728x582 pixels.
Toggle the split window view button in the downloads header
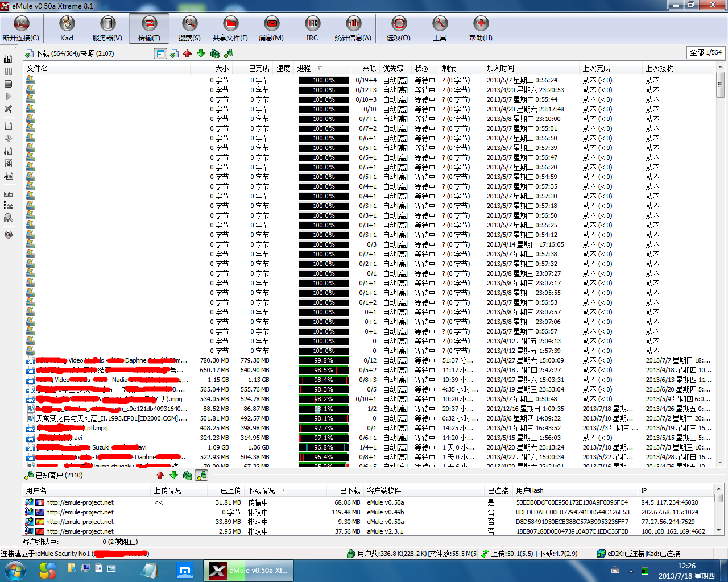click(160, 53)
